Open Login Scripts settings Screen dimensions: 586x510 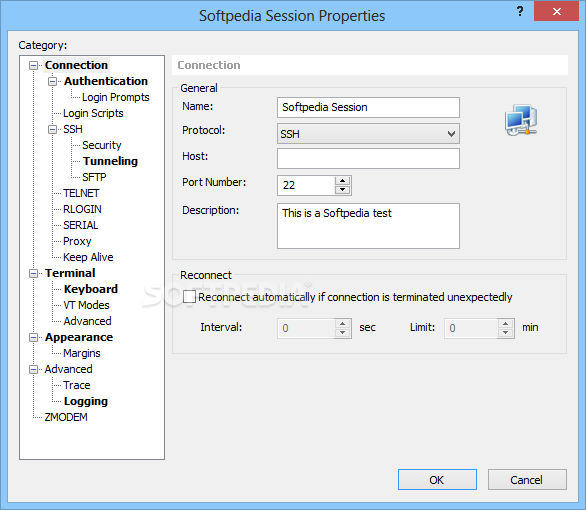click(x=93, y=113)
